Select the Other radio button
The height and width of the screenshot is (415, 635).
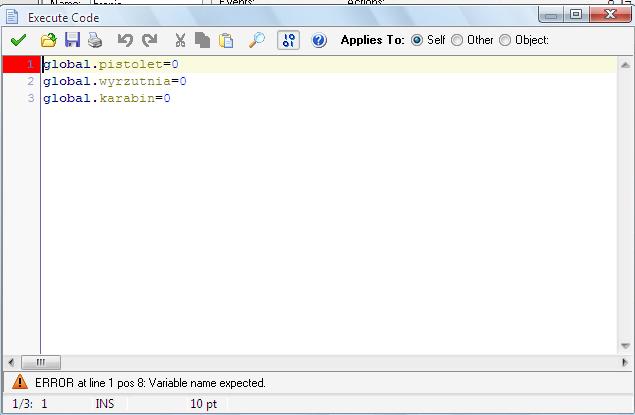point(457,41)
